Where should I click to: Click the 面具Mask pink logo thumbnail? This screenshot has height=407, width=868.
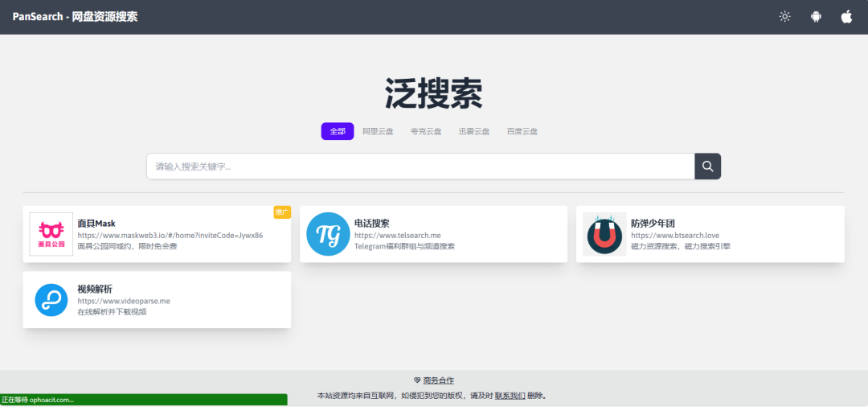point(51,234)
